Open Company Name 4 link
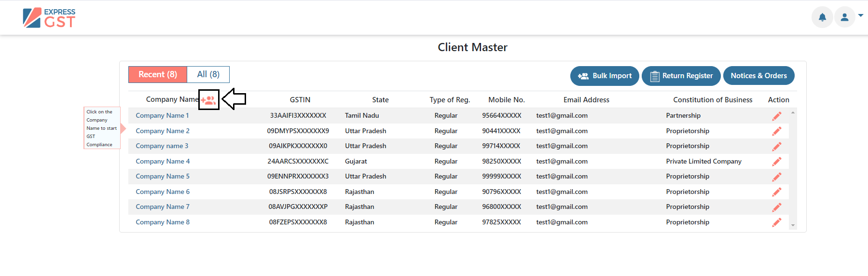The height and width of the screenshot is (276, 868). 163,161
